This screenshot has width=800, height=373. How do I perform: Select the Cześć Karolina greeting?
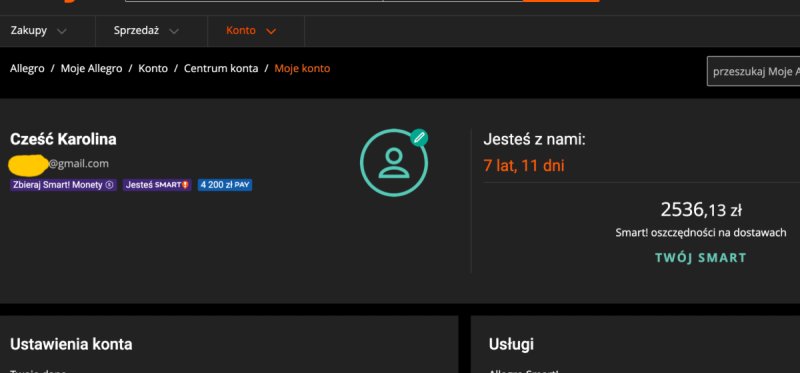coord(63,139)
